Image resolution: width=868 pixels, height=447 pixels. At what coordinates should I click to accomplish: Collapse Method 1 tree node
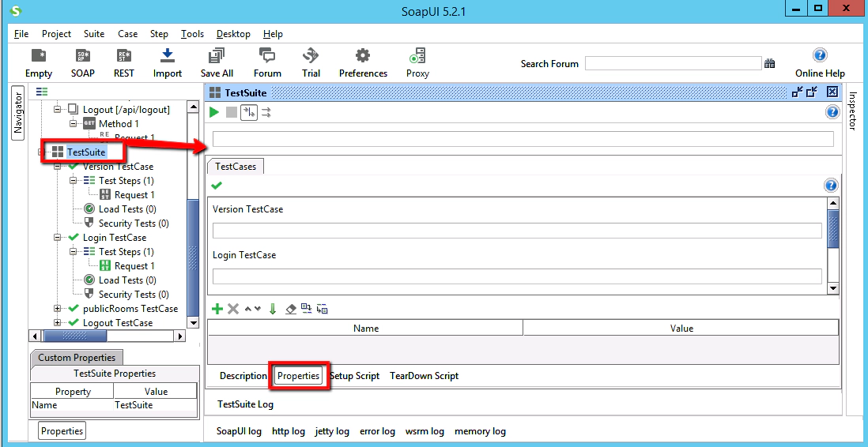click(x=73, y=123)
